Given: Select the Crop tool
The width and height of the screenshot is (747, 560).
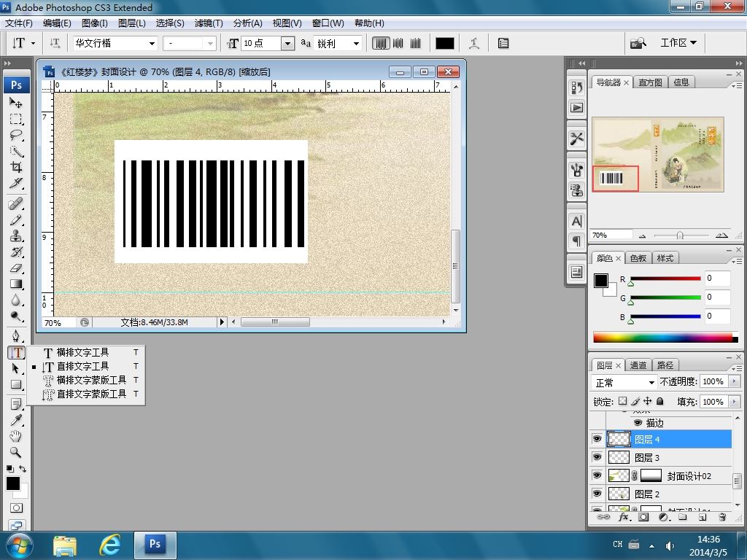Looking at the screenshot, I should 16,167.
